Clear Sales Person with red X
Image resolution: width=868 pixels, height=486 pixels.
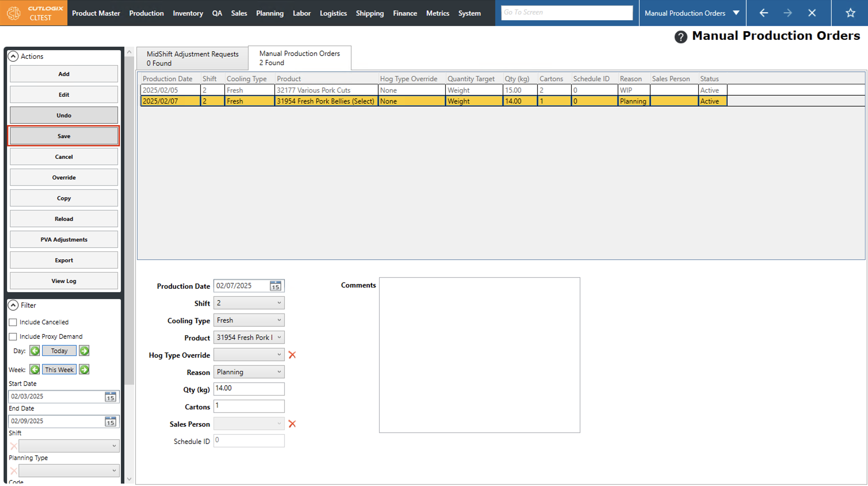(x=292, y=424)
